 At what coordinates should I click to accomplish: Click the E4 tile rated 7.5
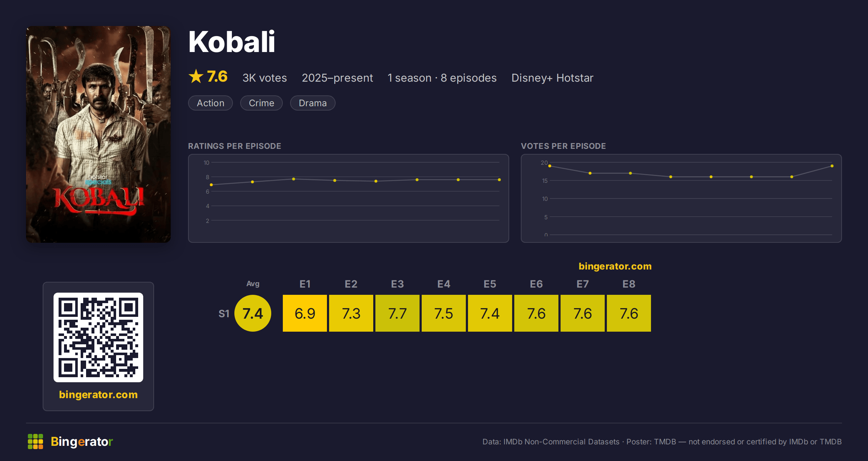(444, 313)
